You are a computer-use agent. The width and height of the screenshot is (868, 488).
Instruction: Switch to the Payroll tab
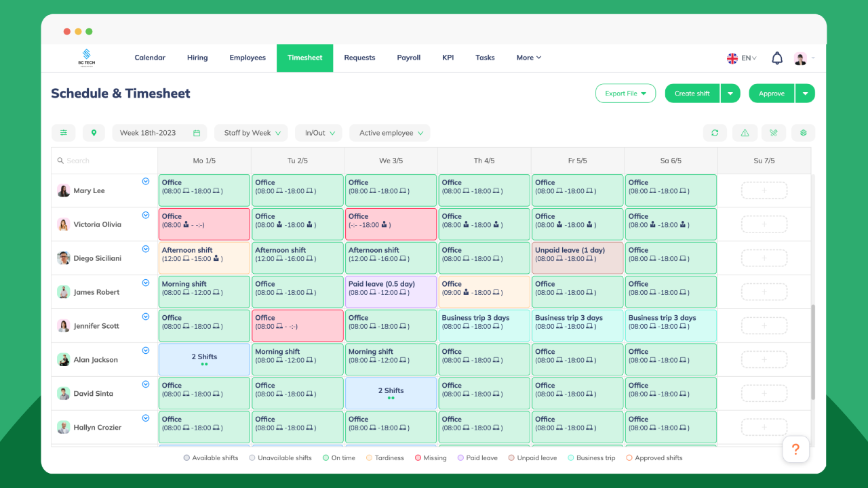pos(408,58)
